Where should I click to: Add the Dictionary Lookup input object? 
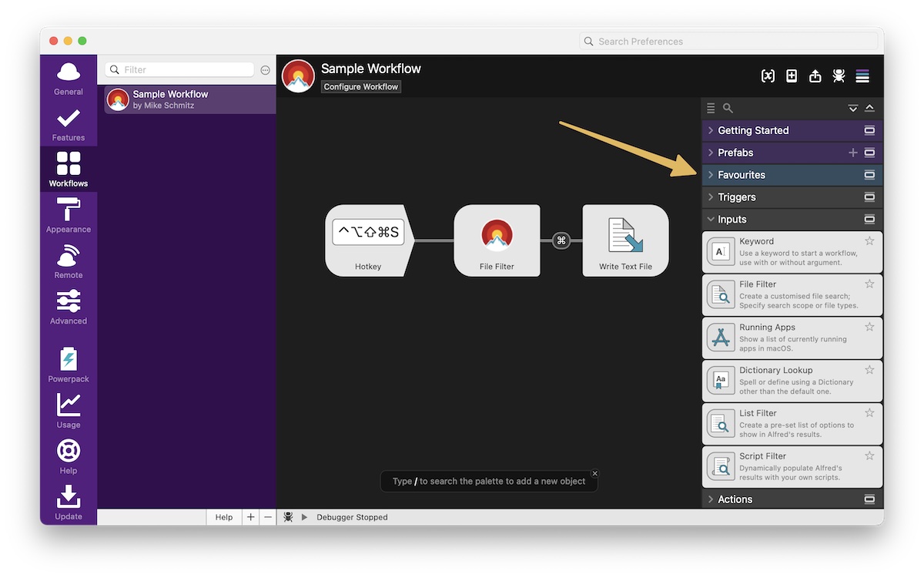pyautogui.click(x=792, y=381)
